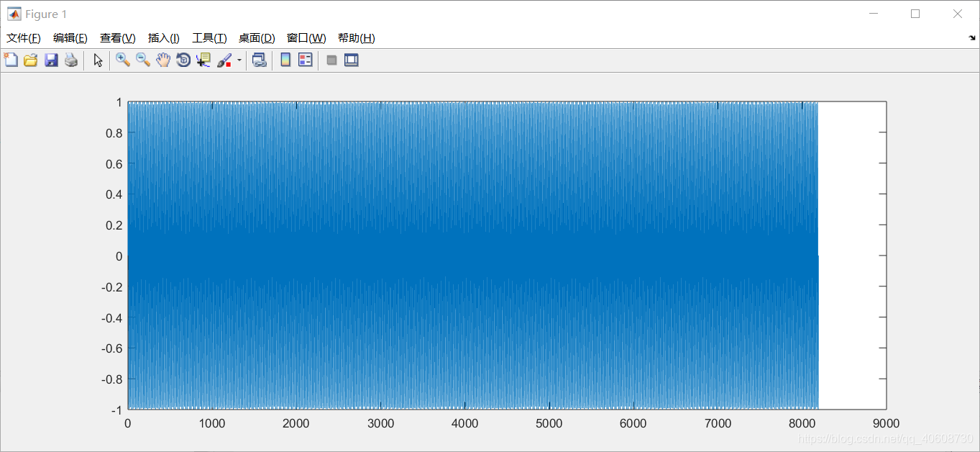Create a new figure with toolbar icon
Image resolution: width=980 pixels, height=452 pixels.
click(x=11, y=60)
